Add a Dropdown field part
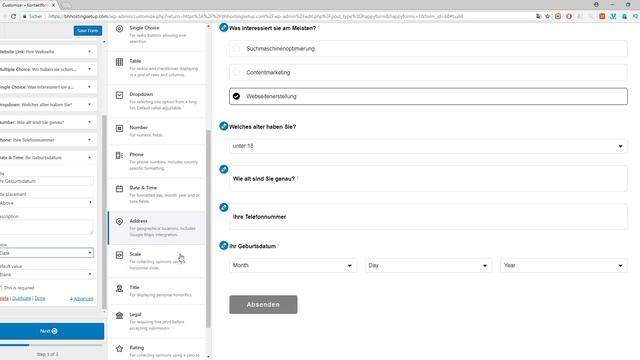Image resolution: width=640 pixels, height=360 pixels. point(157,101)
